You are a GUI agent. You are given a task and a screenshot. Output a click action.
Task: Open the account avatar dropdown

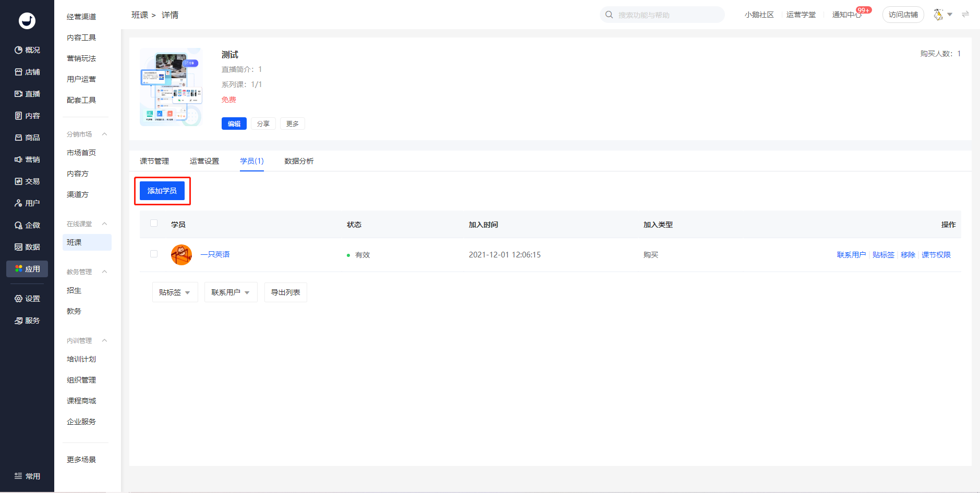tap(943, 15)
